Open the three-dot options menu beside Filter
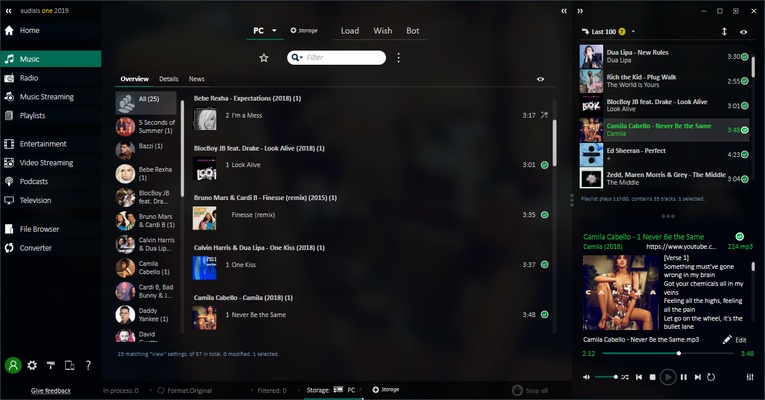This screenshot has height=400, width=765. click(x=399, y=58)
